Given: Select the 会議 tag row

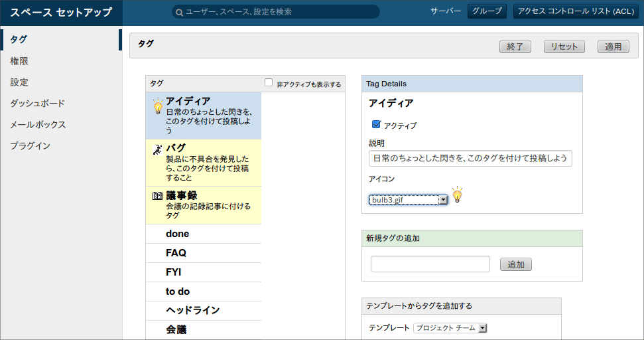Looking at the screenshot, I should (x=204, y=329).
